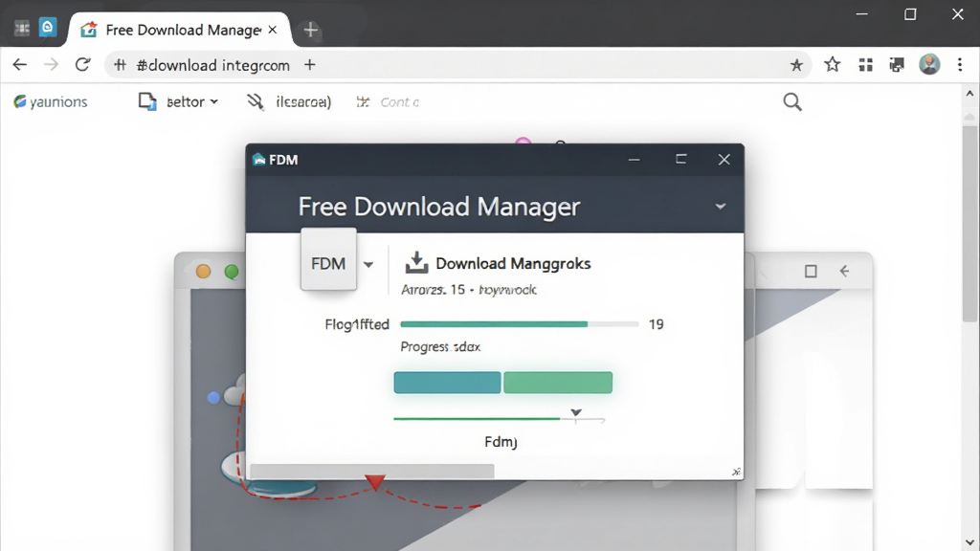Click the Flog1ffted progress bar
The width and height of the screenshot is (980, 551).
(520, 324)
